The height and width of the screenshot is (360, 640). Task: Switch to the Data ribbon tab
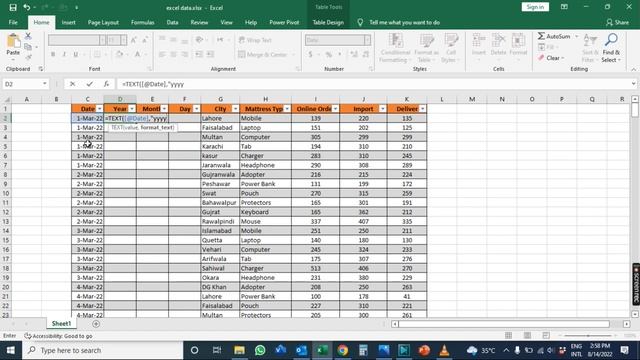coord(172,22)
